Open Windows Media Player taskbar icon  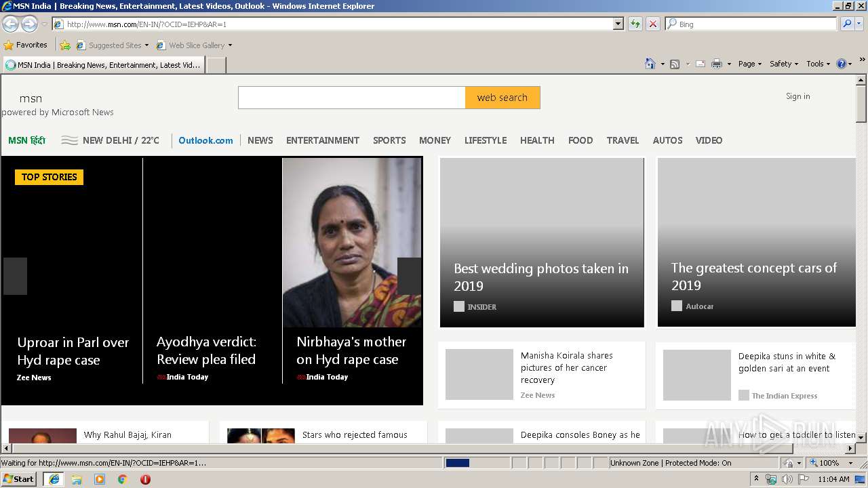coord(100,479)
